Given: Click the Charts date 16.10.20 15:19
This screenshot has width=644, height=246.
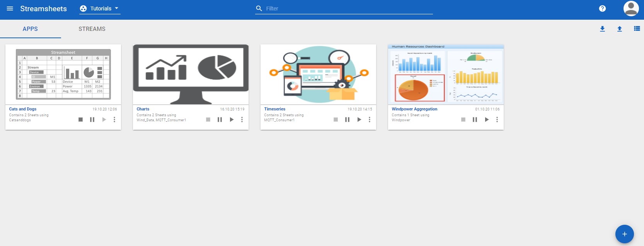Looking at the screenshot, I should tap(232, 109).
